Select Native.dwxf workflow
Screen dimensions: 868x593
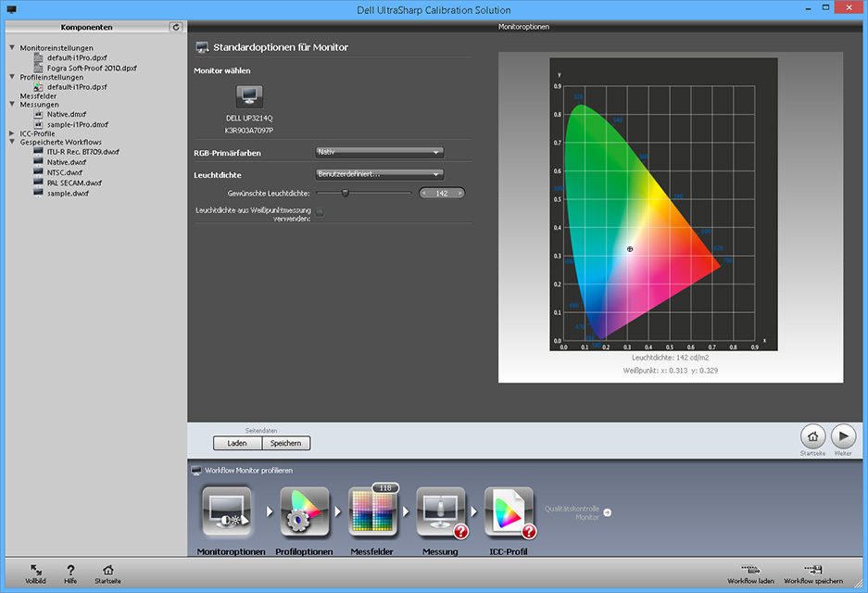pos(67,162)
